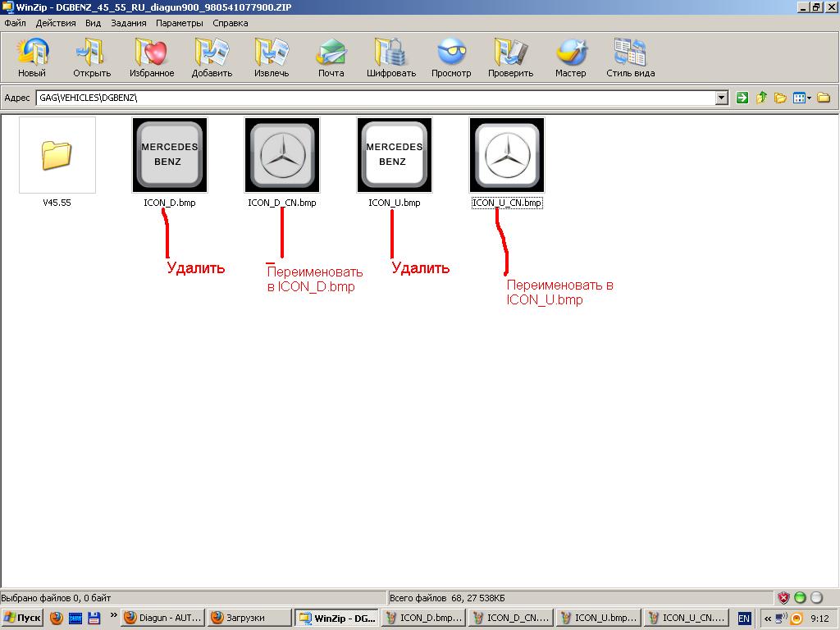
Task: Click the EN language indicator
Action: [744, 619]
